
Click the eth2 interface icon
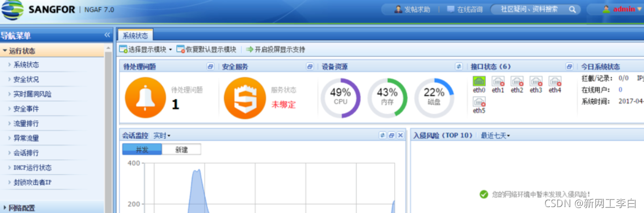(x=517, y=81)
